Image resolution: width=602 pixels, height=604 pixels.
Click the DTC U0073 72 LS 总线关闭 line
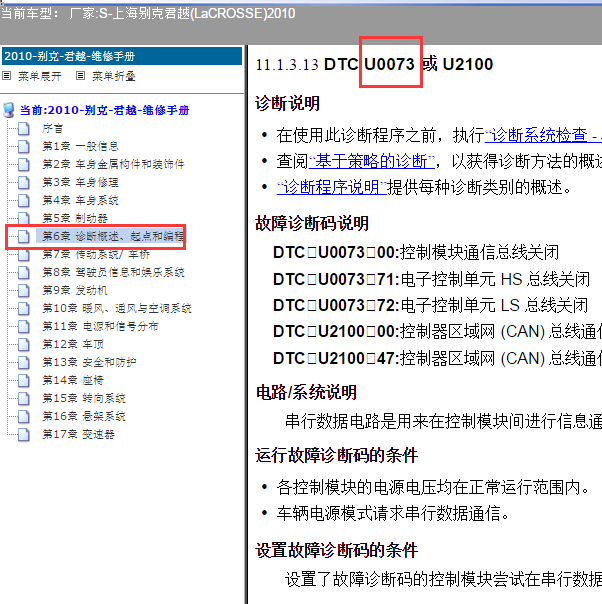(x=431, y=305)
